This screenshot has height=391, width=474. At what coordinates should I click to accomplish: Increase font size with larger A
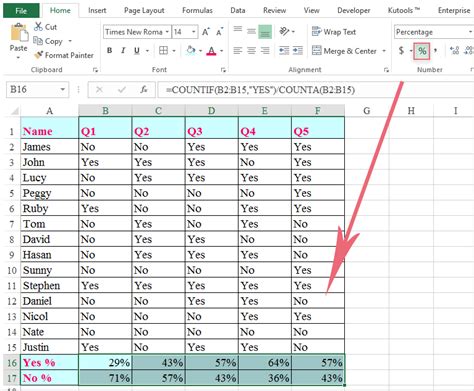pos(206,32)
